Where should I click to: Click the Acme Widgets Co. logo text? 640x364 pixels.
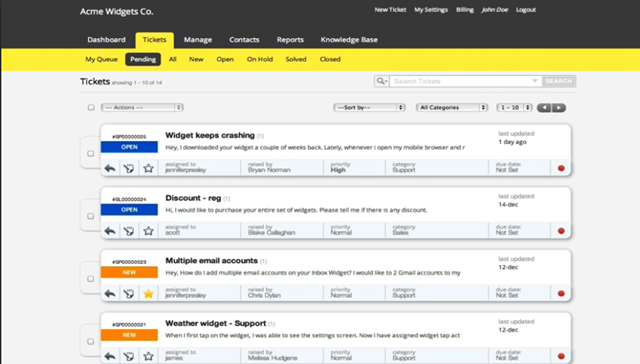coord(117,11)
